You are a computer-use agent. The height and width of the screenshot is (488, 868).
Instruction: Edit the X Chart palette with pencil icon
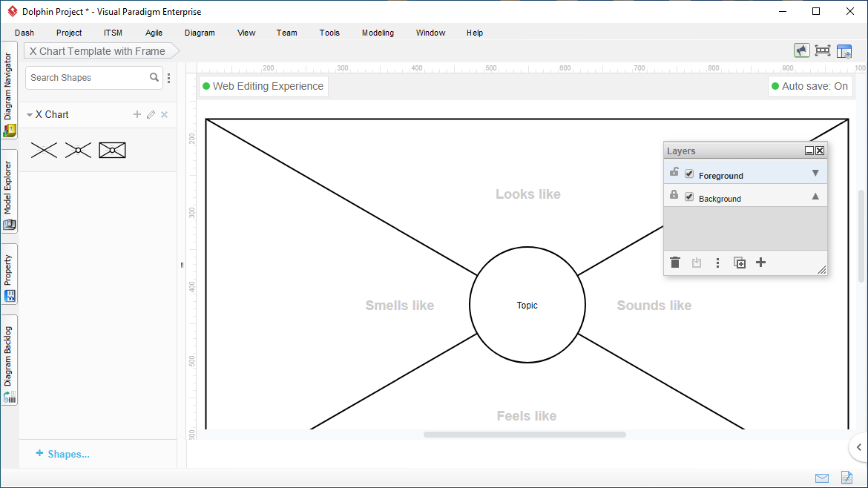point(151,114)
